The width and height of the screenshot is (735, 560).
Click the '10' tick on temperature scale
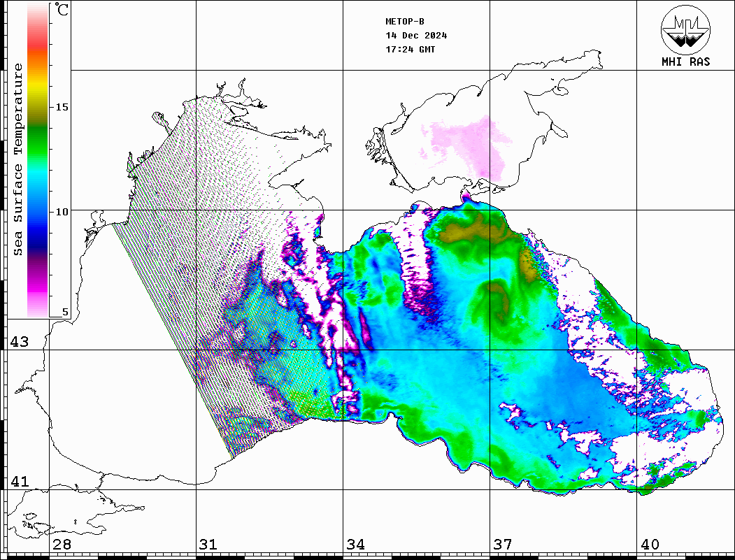[62, 212]
